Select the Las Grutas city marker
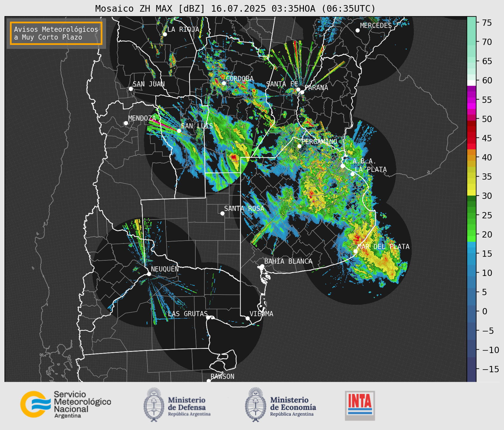 pyautogui.click(x=208, y=318)
